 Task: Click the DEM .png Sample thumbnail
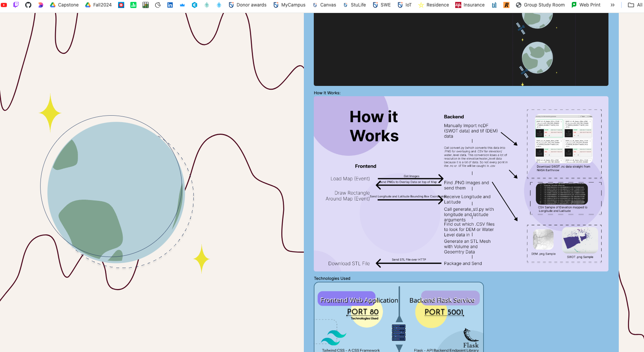pos(543,239)
